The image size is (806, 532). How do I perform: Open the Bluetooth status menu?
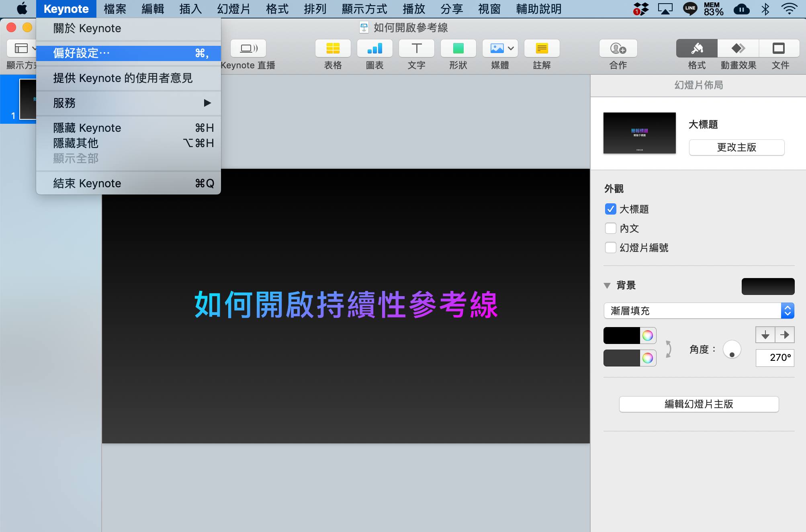coord(765,8)
